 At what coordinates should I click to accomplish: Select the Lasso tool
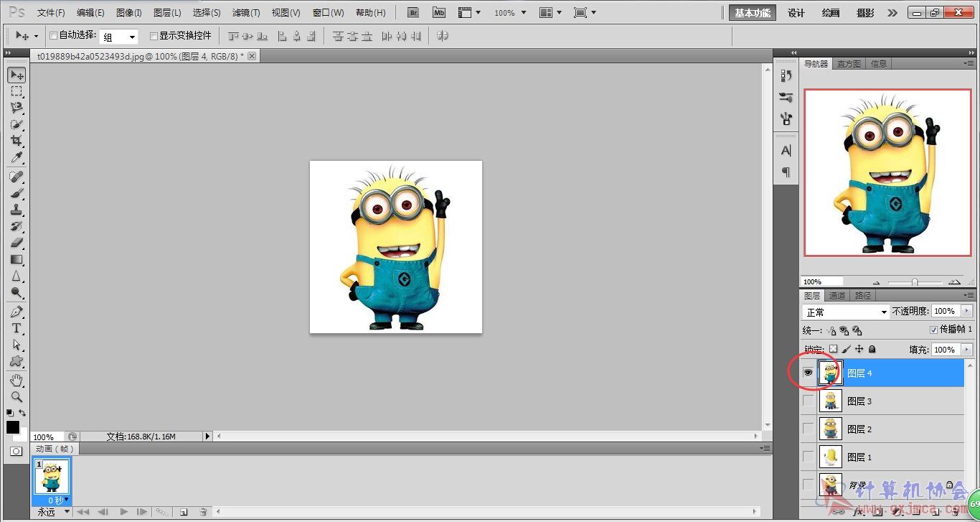(17, 108)
